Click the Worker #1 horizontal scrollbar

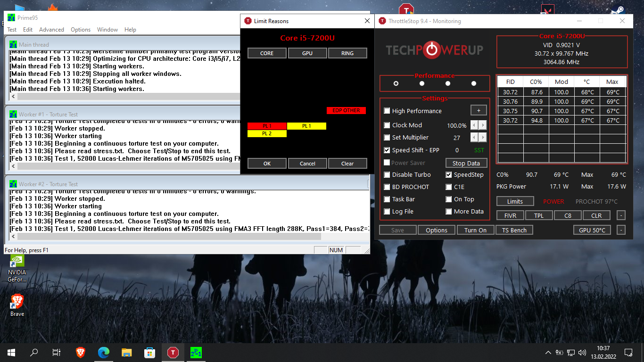pyautogui.click(x=125, y=166)
